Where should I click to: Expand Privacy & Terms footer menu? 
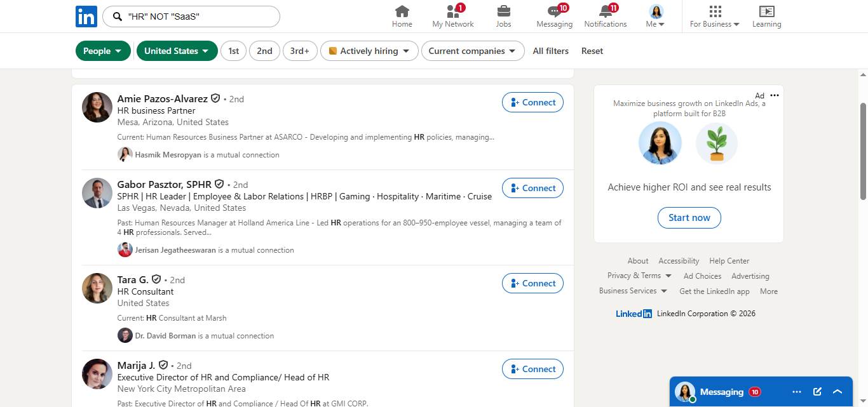[639, 276]
